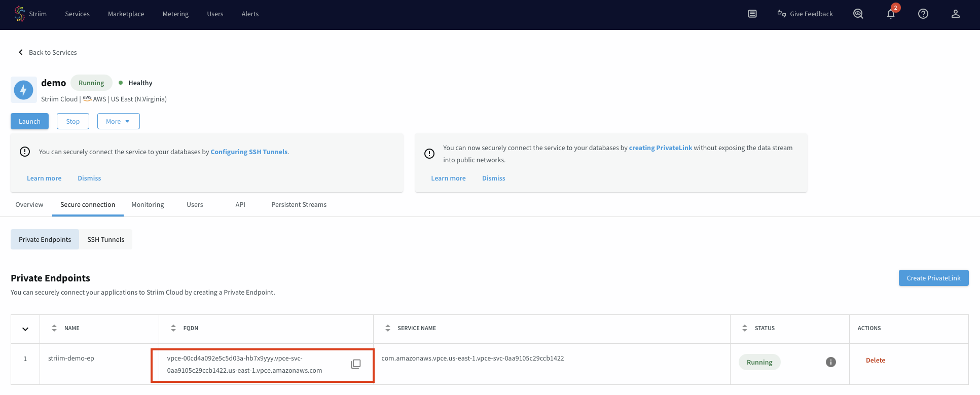Open the user account profile icon

coord(955,14)
